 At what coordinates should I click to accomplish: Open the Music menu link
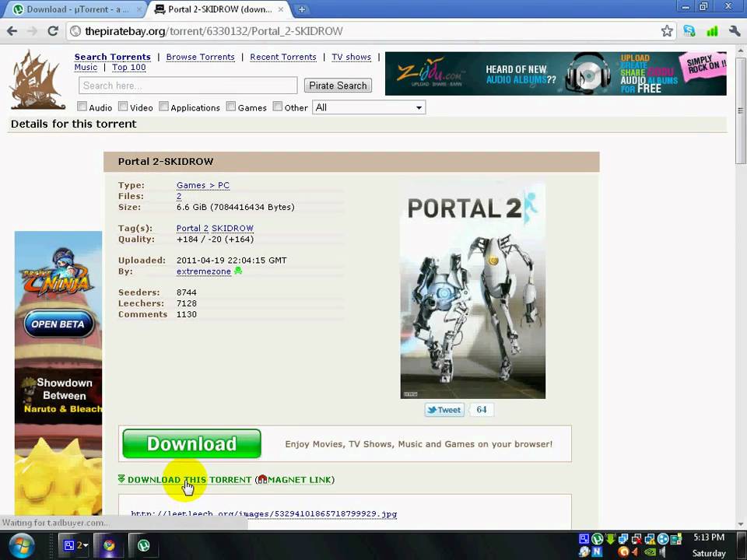86,68
